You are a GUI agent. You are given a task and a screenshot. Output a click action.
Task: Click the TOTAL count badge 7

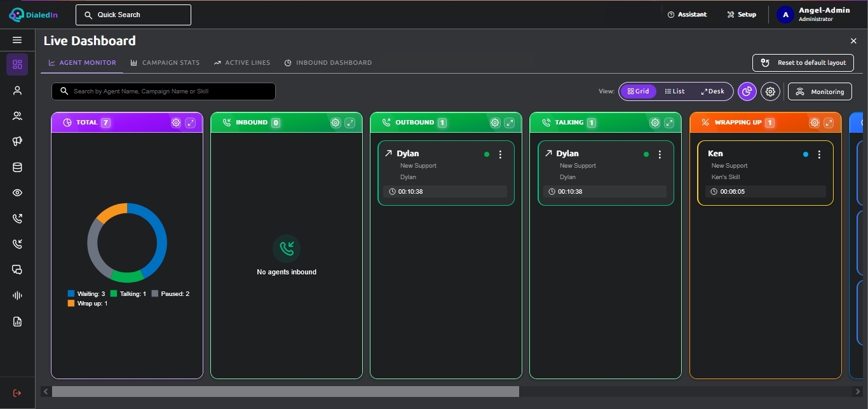[105, 123]
